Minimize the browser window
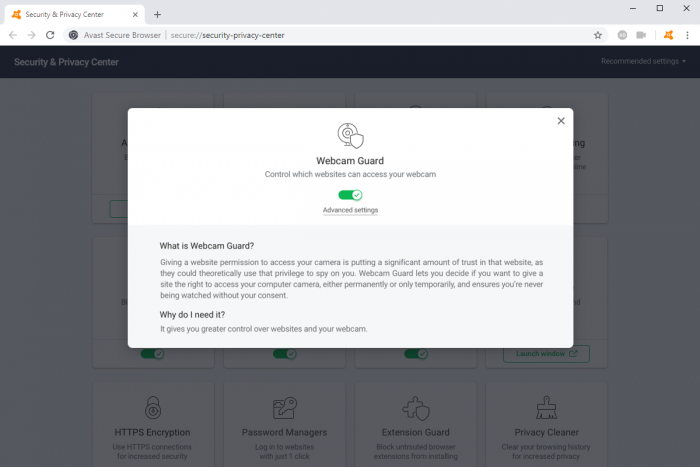This screenshot has height=467, width=700. click(633, 8)
